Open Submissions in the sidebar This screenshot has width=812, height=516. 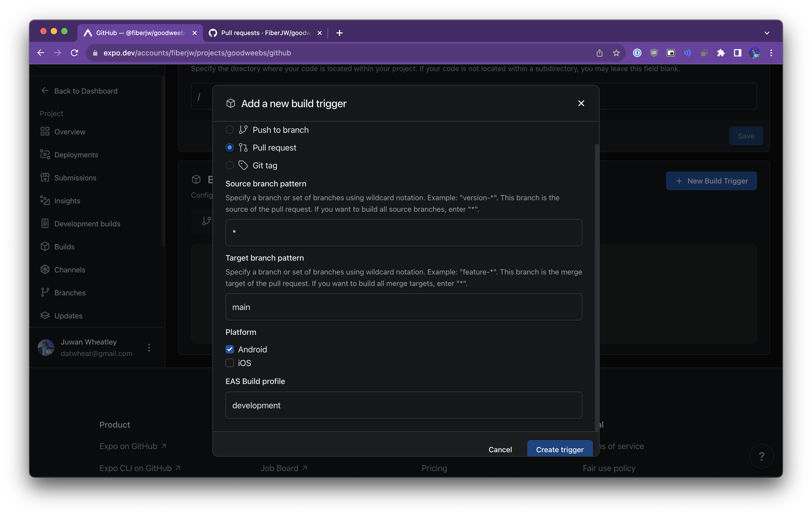[x=68, y=177]
